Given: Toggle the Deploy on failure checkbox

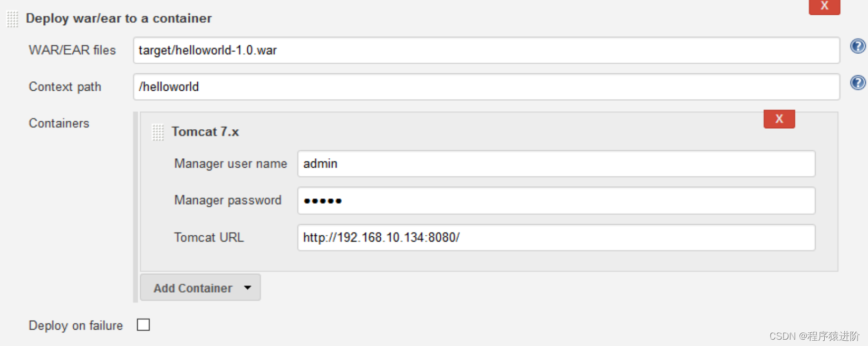Looking at the screenshot, I should (143, 325).
